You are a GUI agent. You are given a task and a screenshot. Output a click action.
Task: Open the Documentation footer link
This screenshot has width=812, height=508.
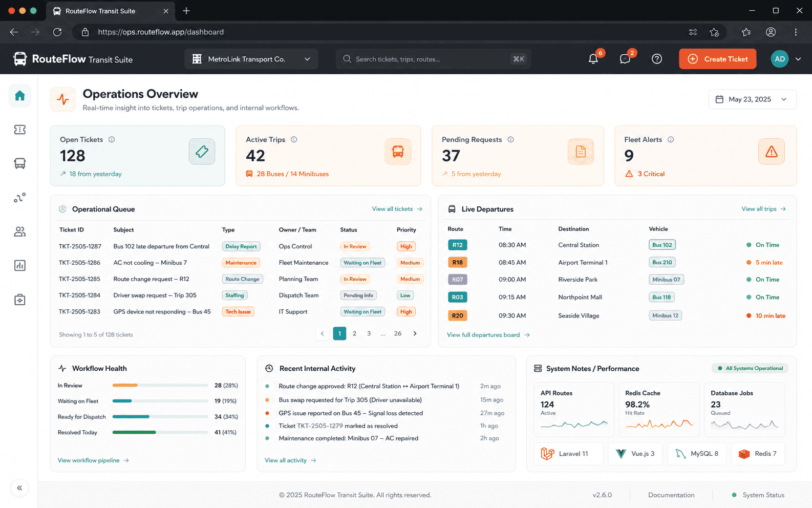671,495
